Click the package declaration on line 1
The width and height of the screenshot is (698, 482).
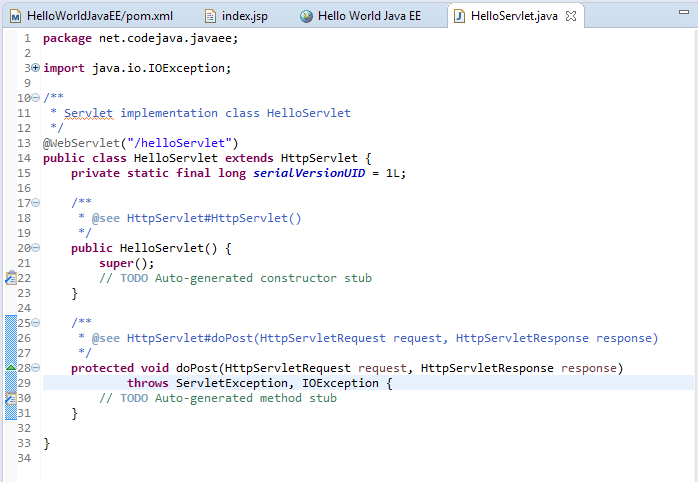point(141,38)
